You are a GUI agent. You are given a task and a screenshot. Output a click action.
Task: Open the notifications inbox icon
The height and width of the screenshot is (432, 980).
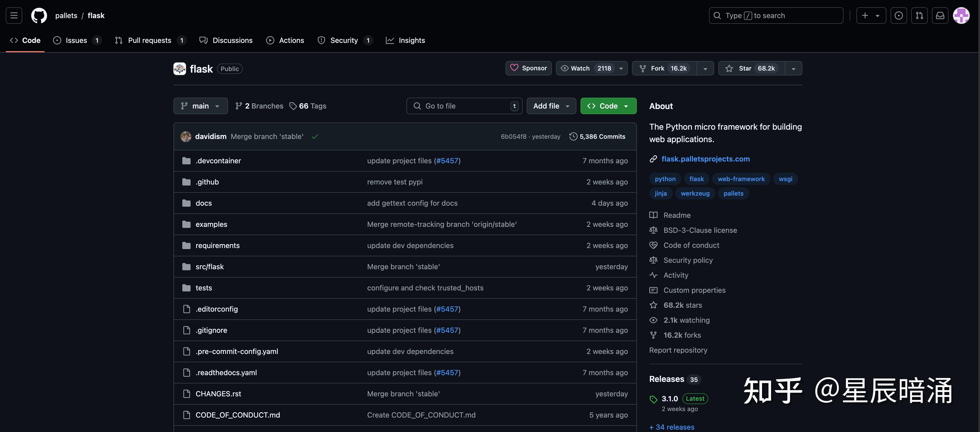(x=940, y=16)
